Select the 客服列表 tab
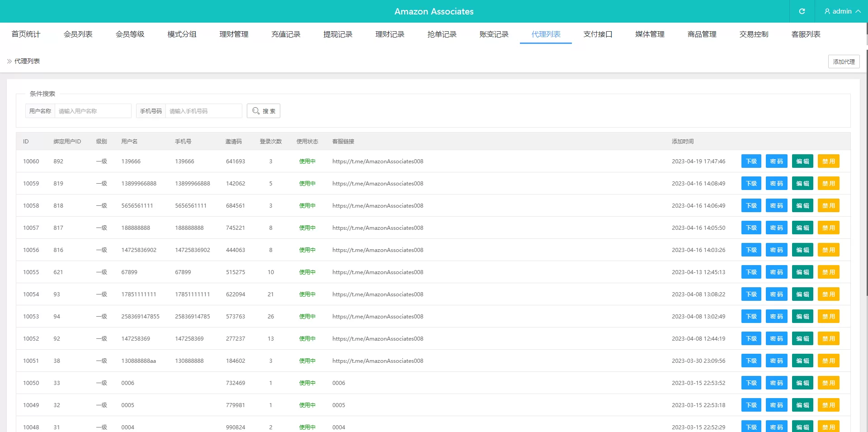868x432 pixels. point(806,34)
